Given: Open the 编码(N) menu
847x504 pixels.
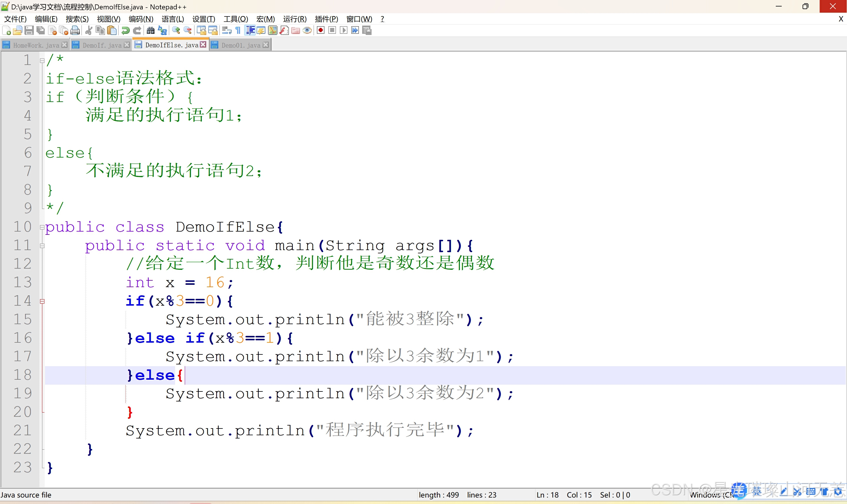Looking at the screenshot, I should click(x=141, y=19).
